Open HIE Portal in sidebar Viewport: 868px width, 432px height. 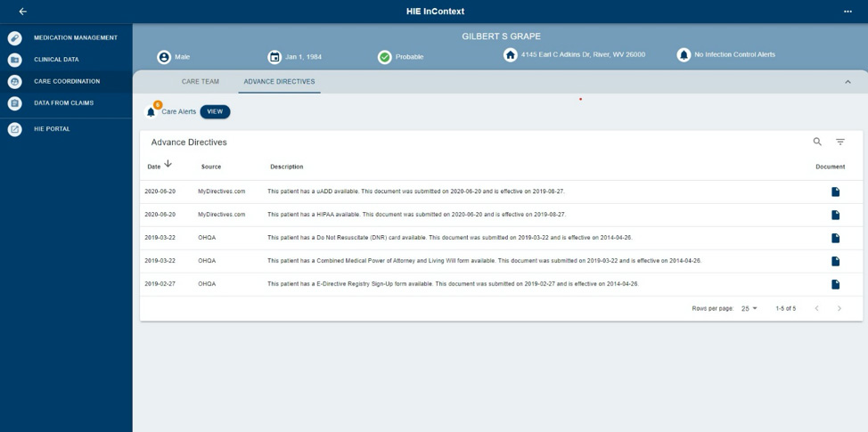pos(66,129)
